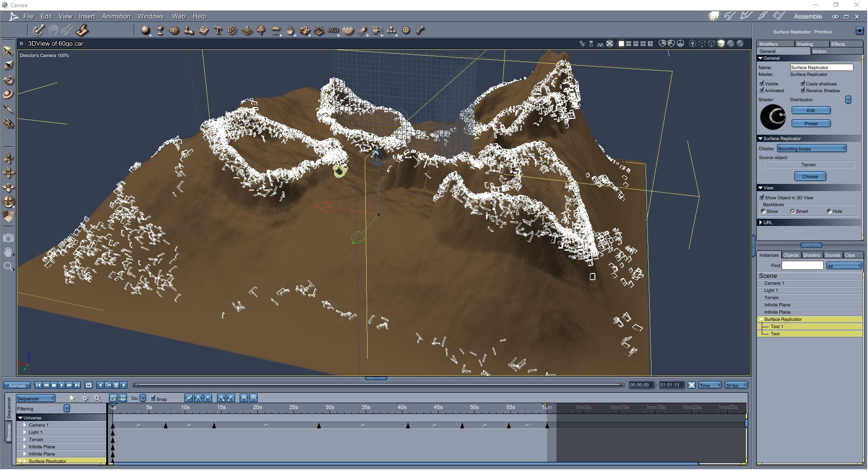868x470 pixels.
Task: Choose the particle emitter icon
Action: coord(232,30)
